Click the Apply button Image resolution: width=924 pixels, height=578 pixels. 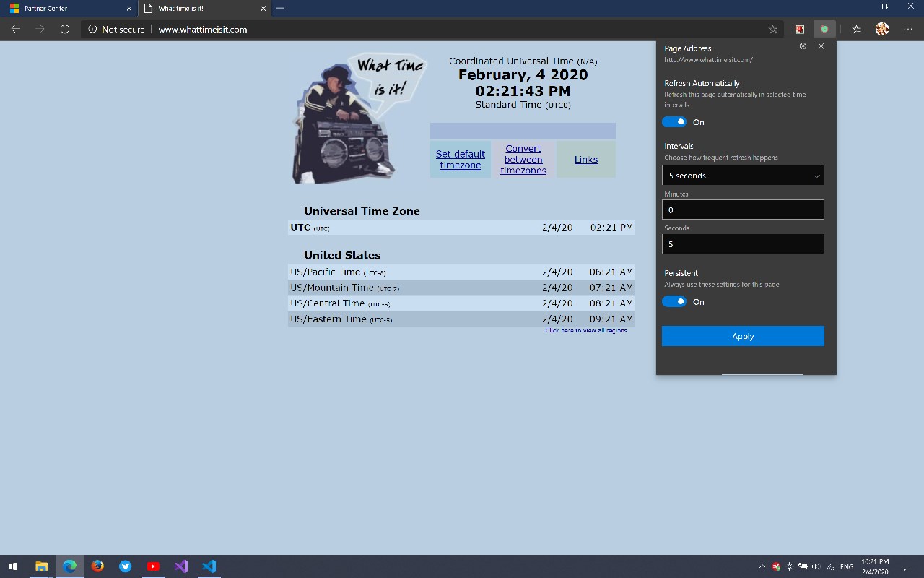pyautogui.click(x=743, y=336)
